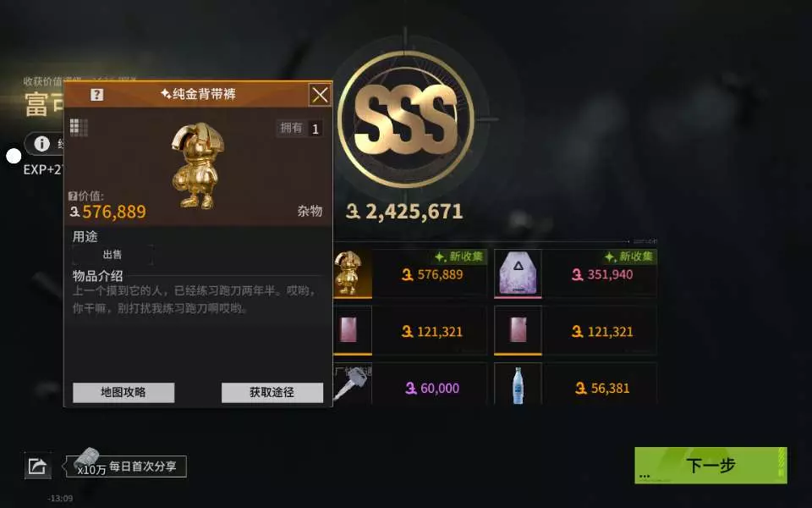Click the golden figurine image in popup
Viewport: 812px width, 508px height.
[x=197, y=166]
